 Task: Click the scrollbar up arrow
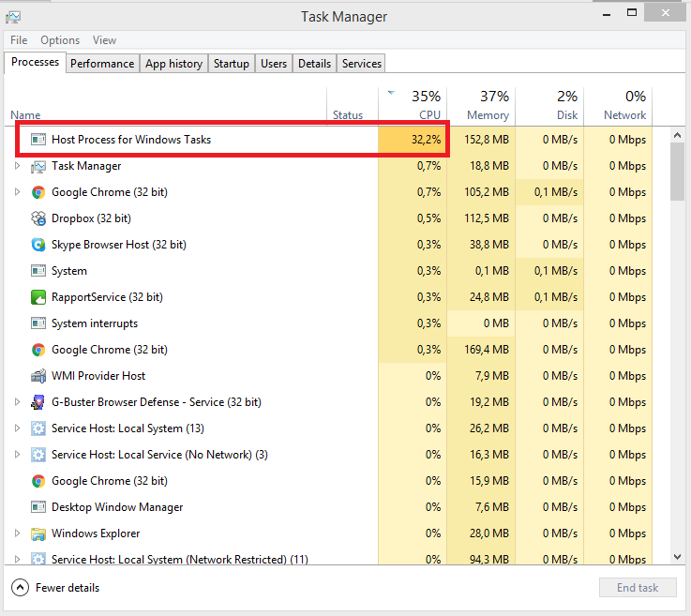677,135
